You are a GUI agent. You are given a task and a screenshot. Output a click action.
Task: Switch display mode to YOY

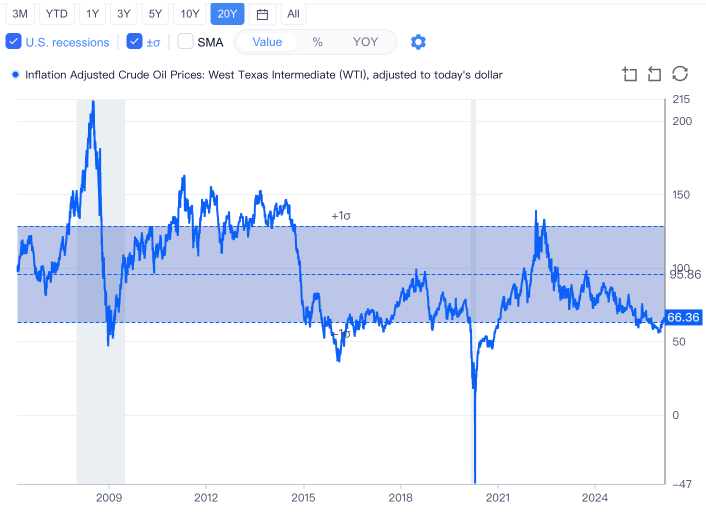click(x=365, y=42)
